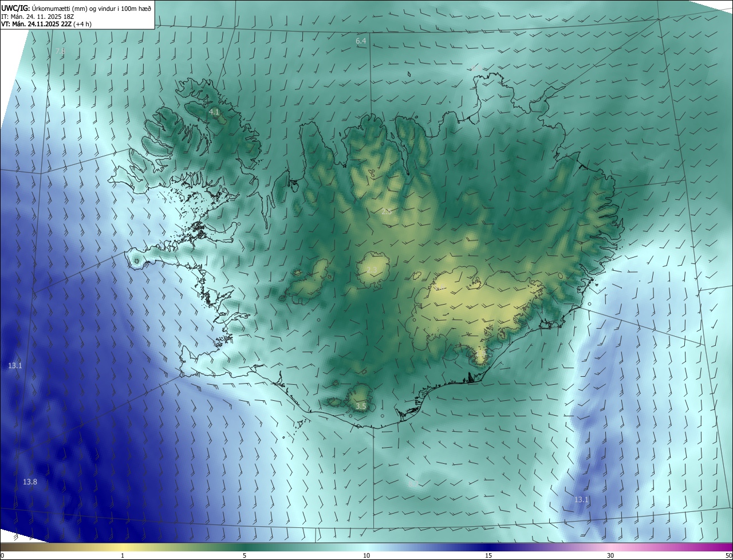The height and width of the screenshot is (560, 733).
Task: Click the colorbar tick label 50
Action: (x=728, y=555)
